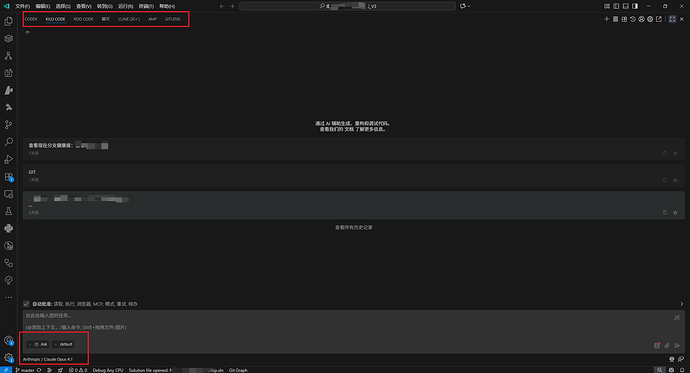
Task: Click the master branch in status bar
Action: (25, 370)
